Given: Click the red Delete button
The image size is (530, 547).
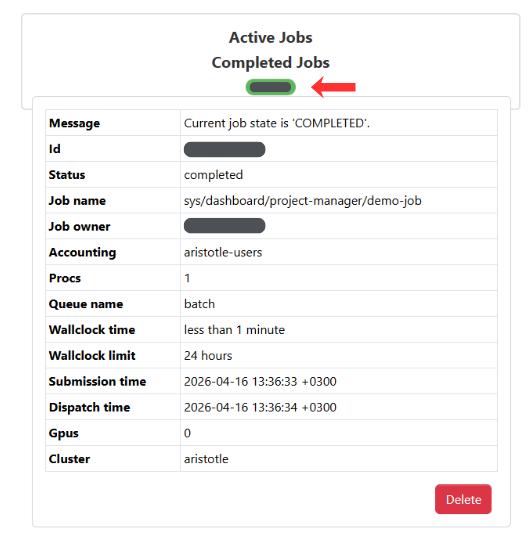Looking at the screenshot, I should click(x=463, y=499).
